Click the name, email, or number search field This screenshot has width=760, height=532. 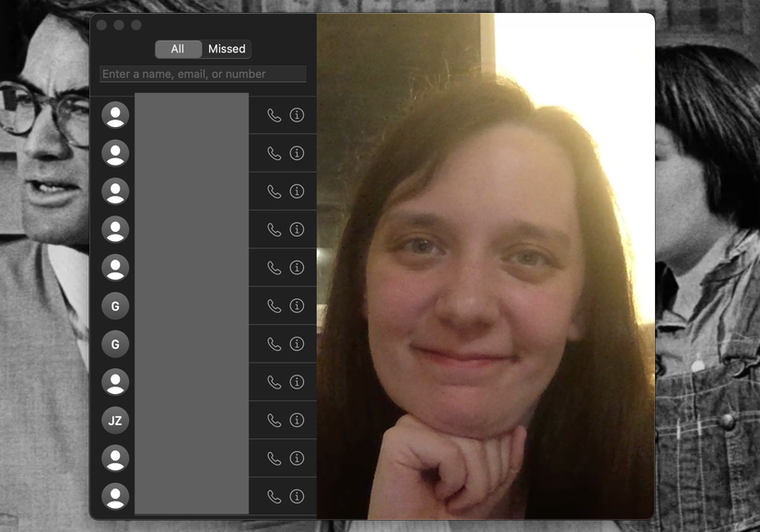click(x=202, y=75)
